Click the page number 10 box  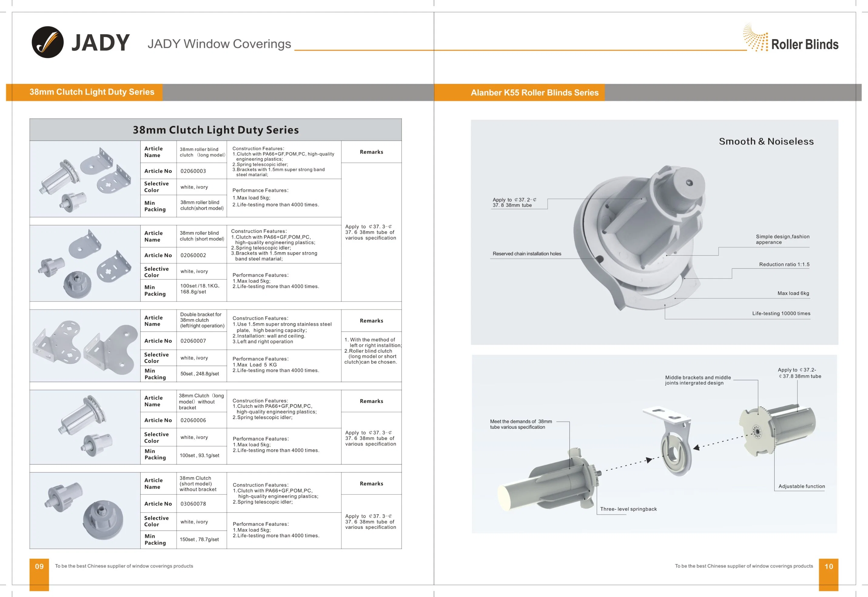[x=829, y=575]
